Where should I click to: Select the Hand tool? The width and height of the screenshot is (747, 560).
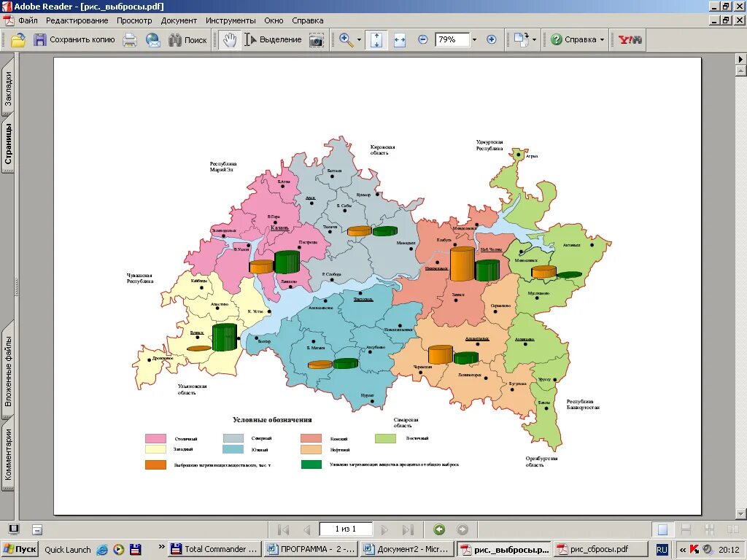tap(230, 40)
